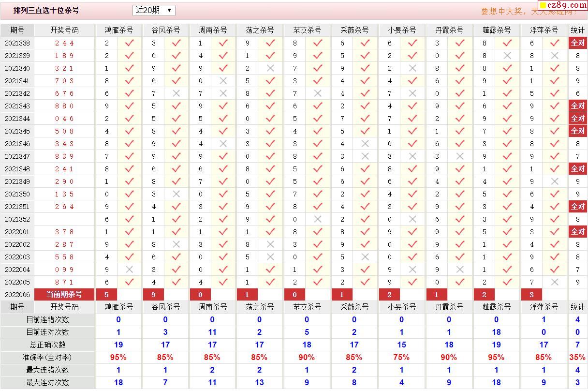Click X mark for 浮萍杀号 in row 2021339

pos(555,56)
